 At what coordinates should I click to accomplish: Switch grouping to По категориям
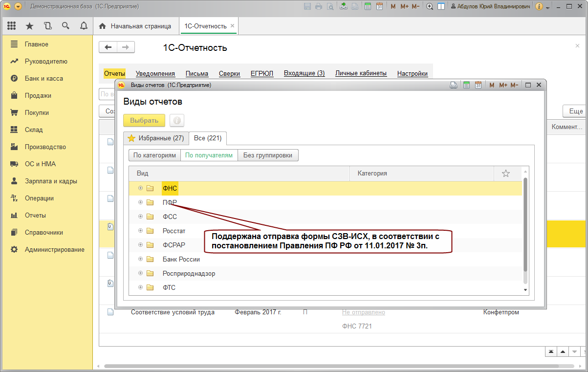coord(154,155)
